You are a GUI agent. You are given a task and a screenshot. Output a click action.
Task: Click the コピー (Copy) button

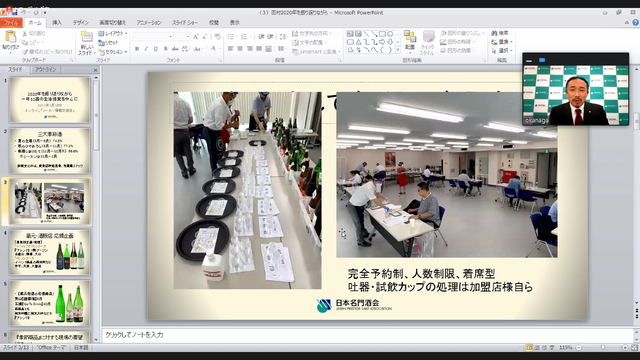click(x=32, y=42)
